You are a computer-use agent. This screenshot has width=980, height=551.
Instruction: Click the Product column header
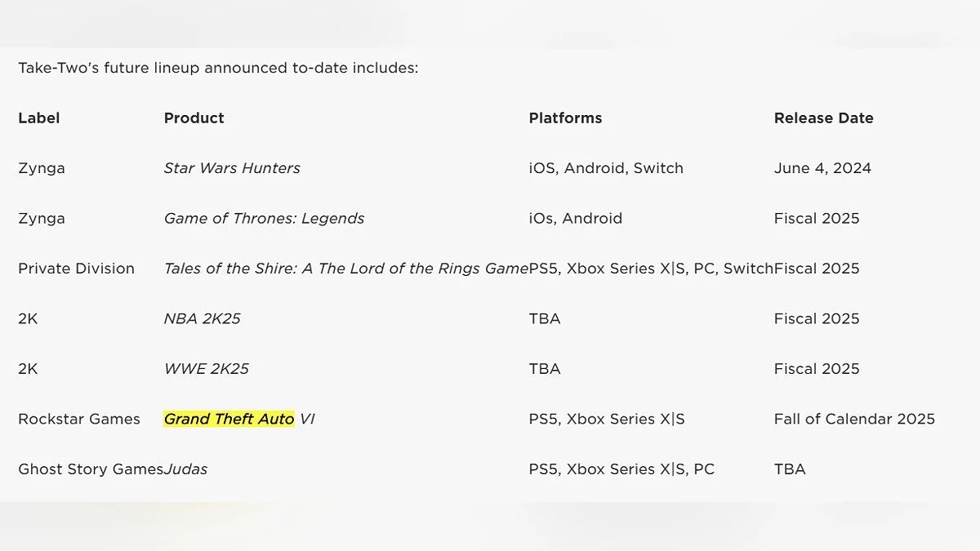(194, 118)
